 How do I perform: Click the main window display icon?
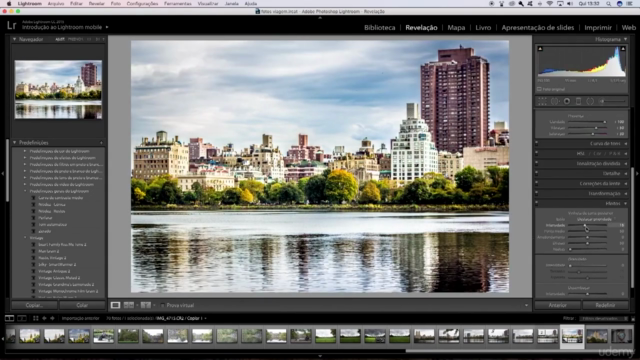(x=9, y=318)
